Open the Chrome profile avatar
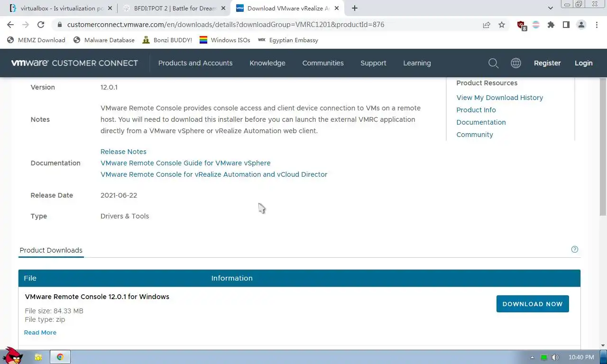 pos(581,25)
